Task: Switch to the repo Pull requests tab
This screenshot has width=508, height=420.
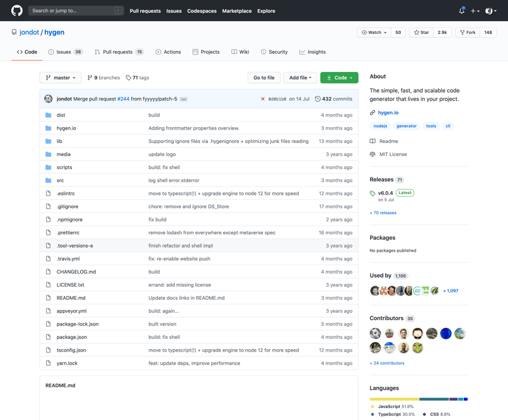Action: [x=119, y=52]
